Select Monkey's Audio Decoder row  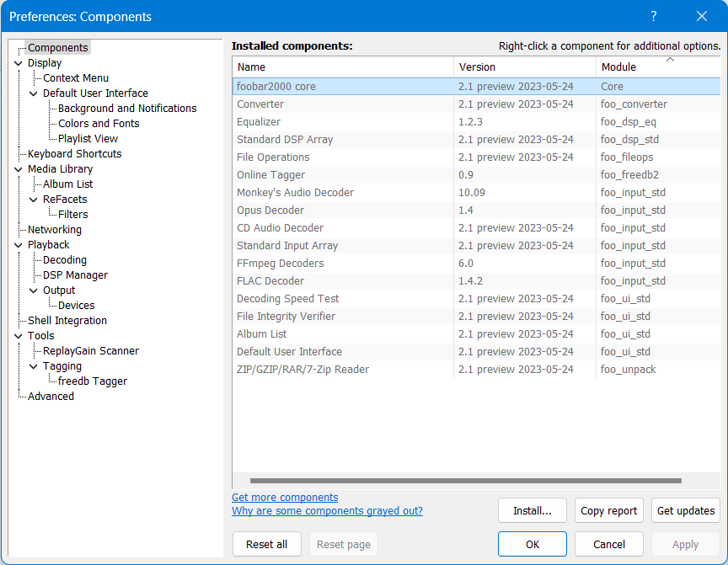coord(476,193)
